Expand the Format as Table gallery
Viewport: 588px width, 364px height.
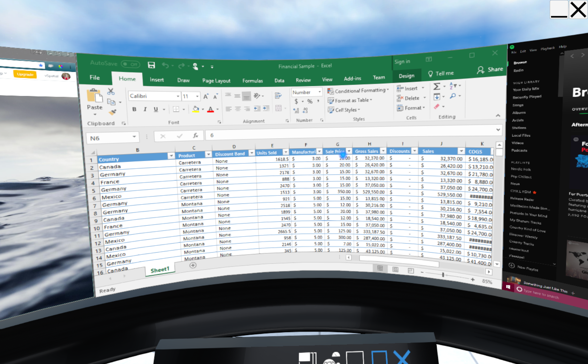point(350,100)
